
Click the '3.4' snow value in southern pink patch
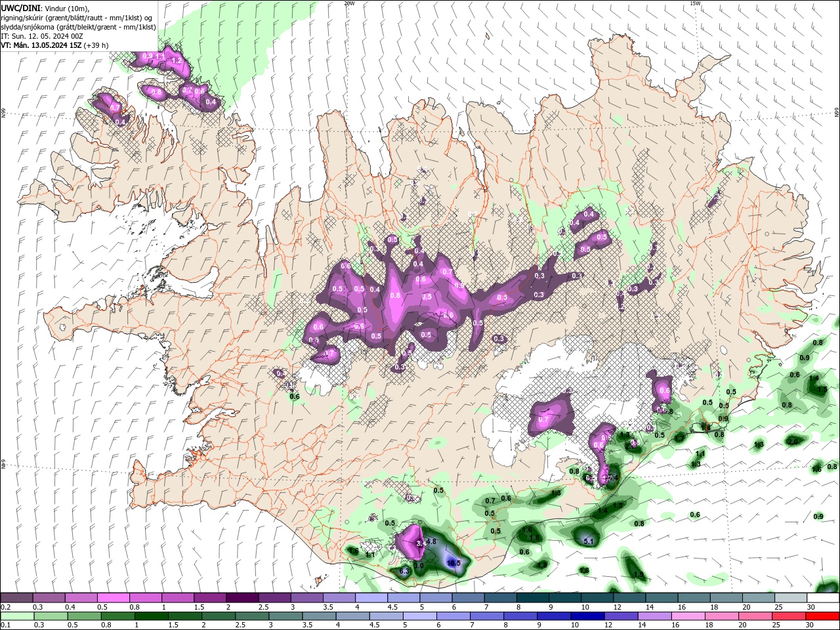pos(421,543)
